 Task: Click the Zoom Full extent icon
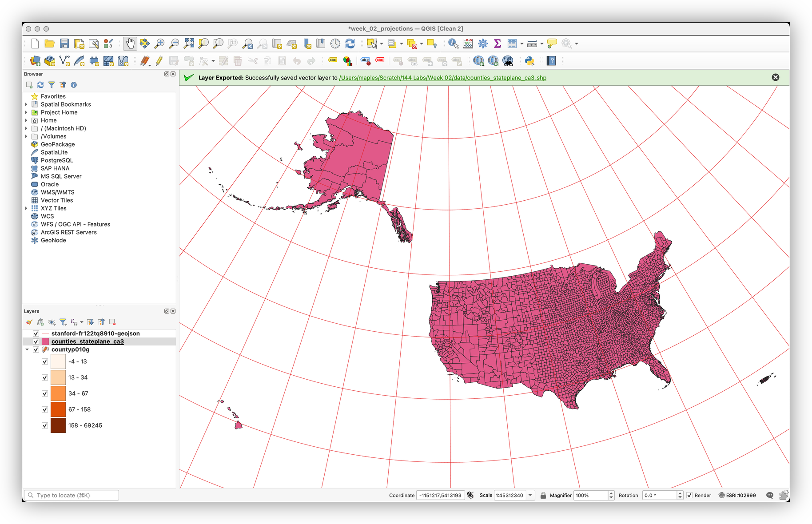click(x=189, y=44)
